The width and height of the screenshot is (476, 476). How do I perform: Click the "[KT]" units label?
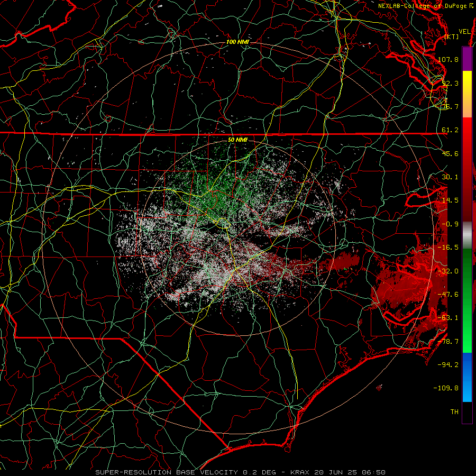click(x=452, y=36)
